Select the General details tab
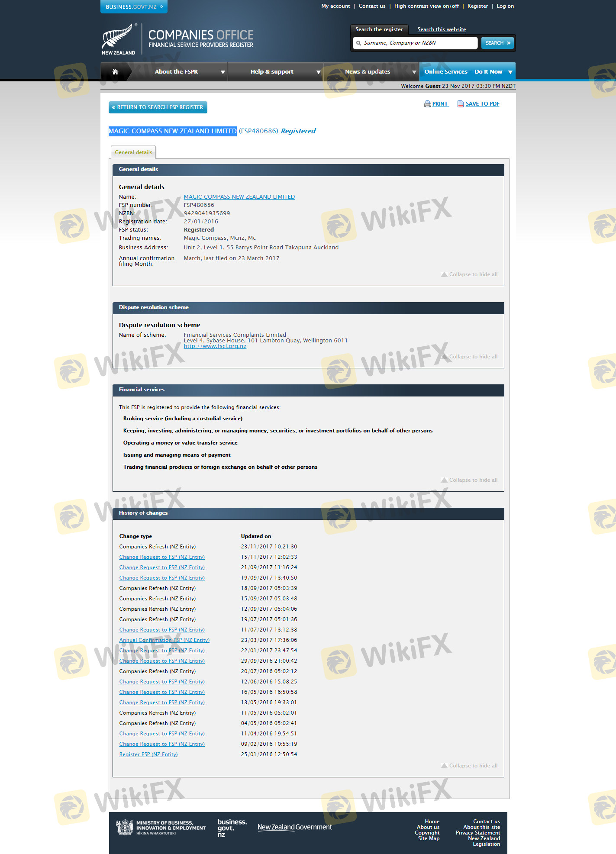 [133, 152]
